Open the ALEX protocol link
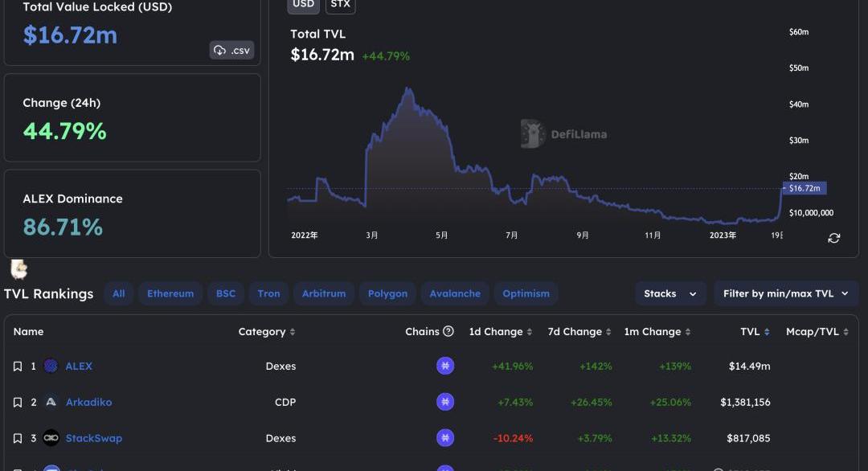The image size is (868, 471). 79,366
